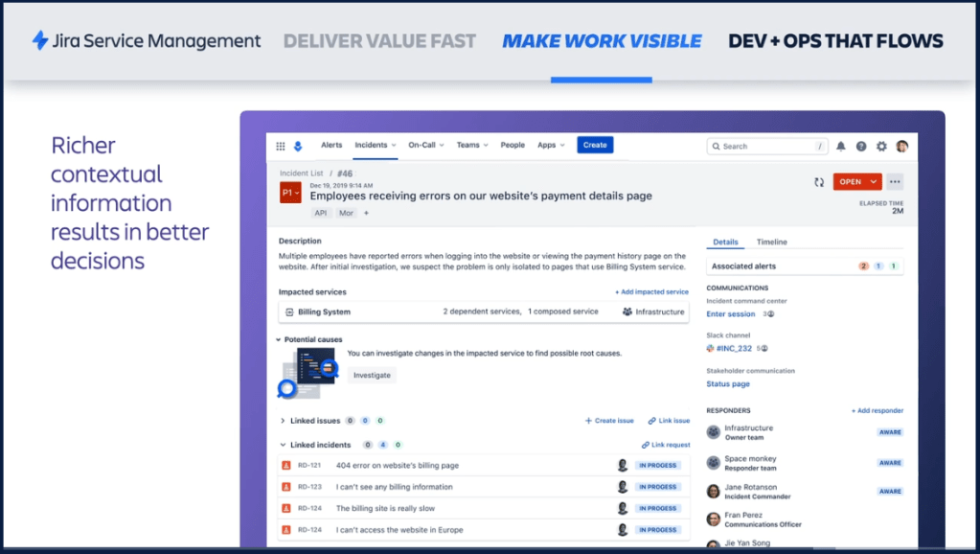Select the DEV + OPS THAT FLOWS tab
Screen dimensions: 980x554
(835, 41)
